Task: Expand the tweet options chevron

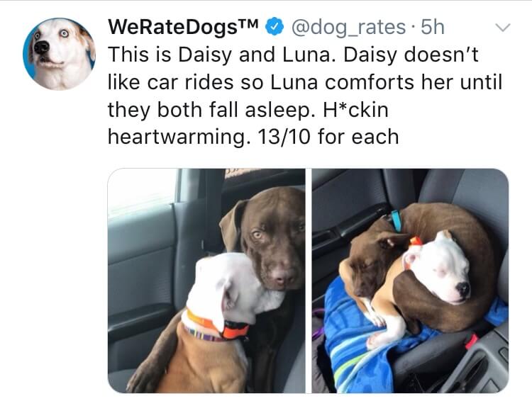Action: 502,27
